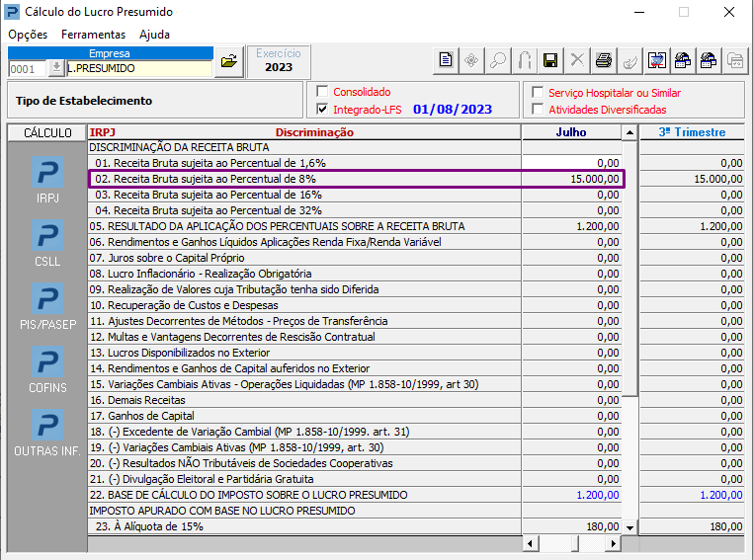Click the CÁLCULO button
Image resolution: width=754 pixels, height=560 pixels.
[x=47, y=132]
